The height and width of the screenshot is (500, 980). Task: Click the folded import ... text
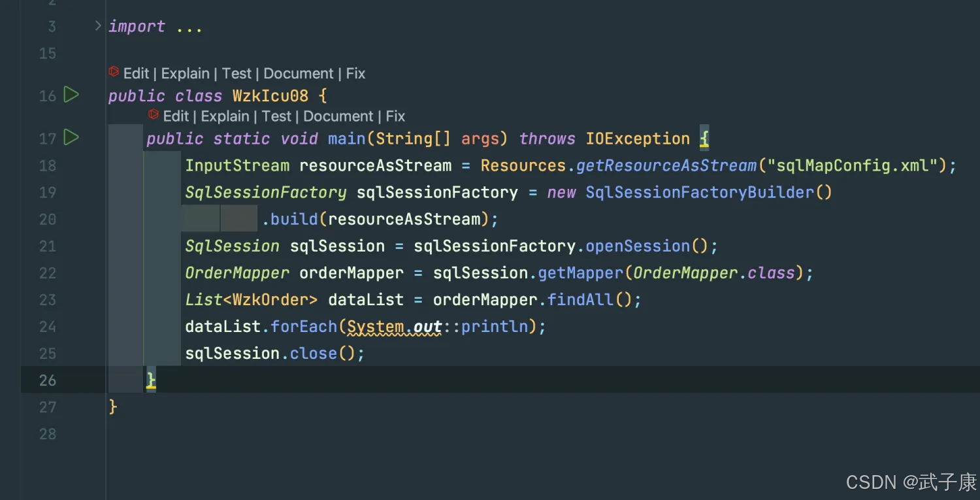155,27
